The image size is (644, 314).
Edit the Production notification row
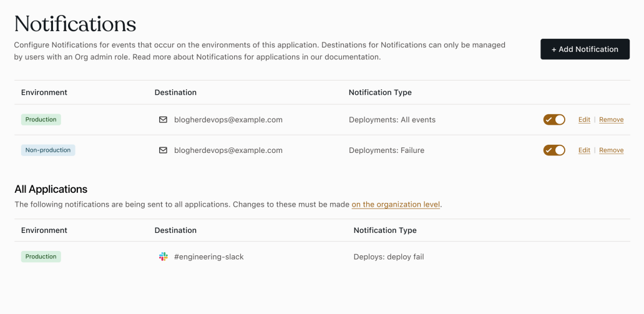[584, 120]
